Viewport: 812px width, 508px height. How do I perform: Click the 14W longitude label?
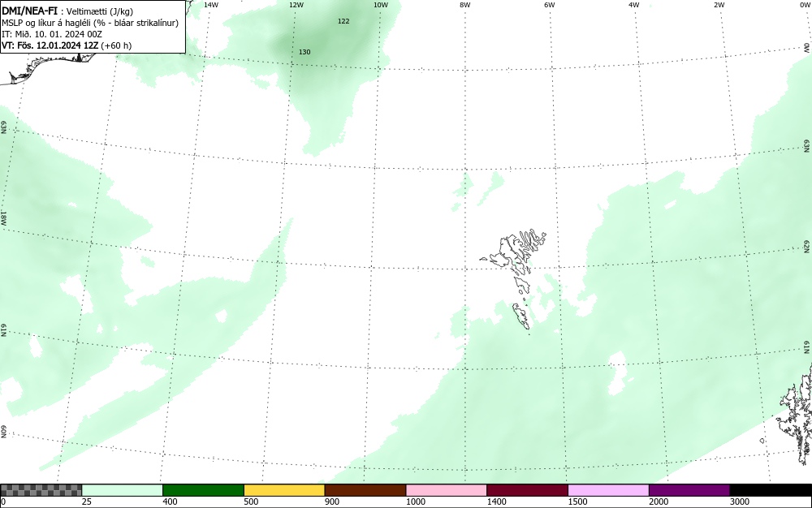[x=211, y=5]
